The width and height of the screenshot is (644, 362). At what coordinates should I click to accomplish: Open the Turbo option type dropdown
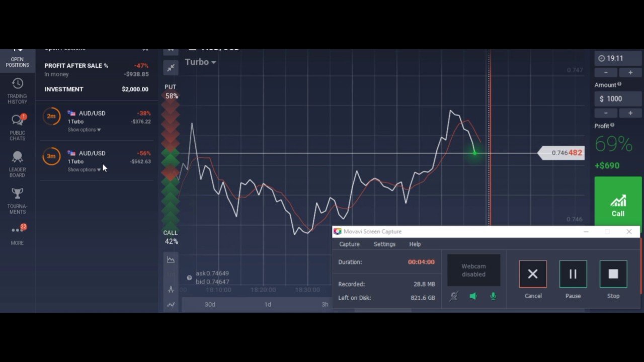[x=200, y=62]
